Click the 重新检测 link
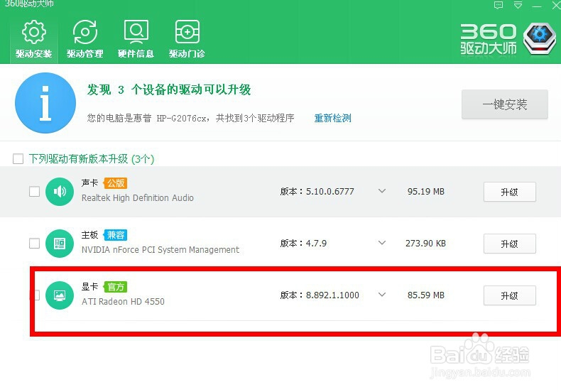This screenshot has height=392, width=561. point(332,118)
